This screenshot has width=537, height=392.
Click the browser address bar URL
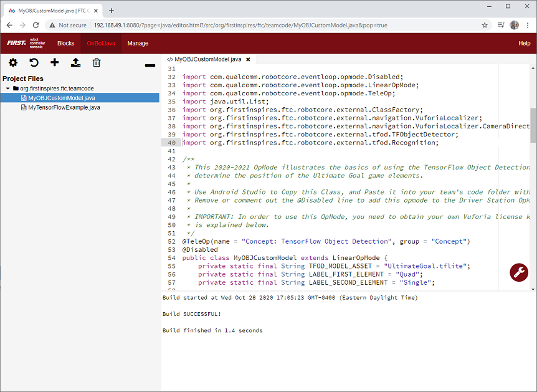click(240, 25)
